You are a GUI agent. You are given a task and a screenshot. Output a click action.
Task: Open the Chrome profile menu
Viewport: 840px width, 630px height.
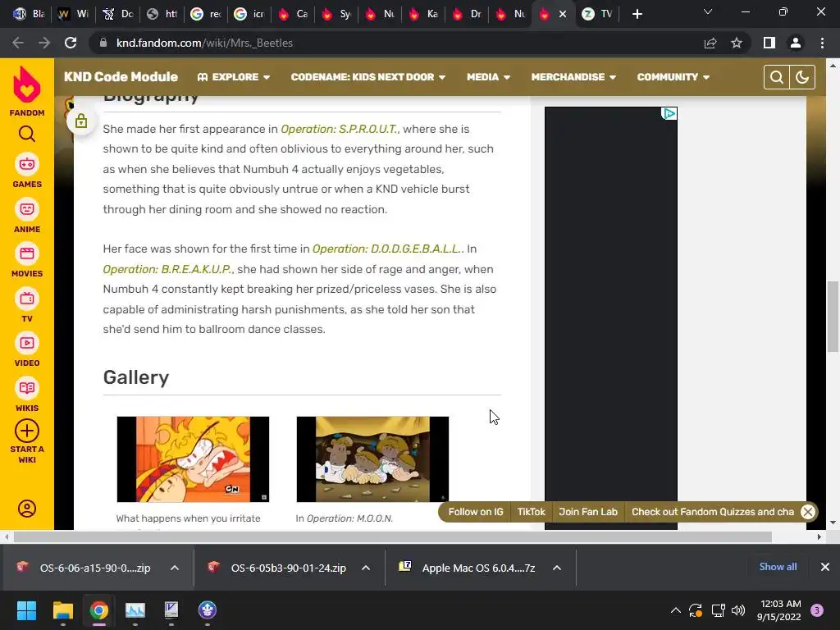click(796, 43)
